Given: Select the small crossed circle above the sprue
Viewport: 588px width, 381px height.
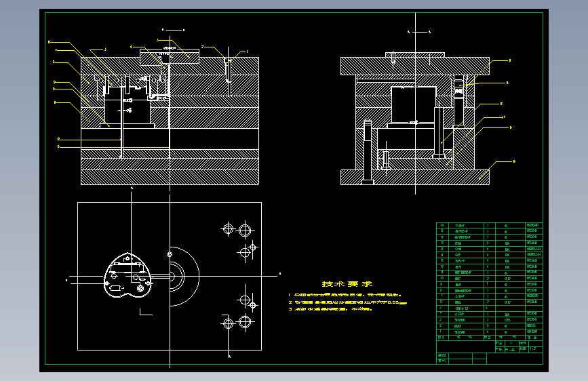Looking at the screenshot, I should 170,255.
